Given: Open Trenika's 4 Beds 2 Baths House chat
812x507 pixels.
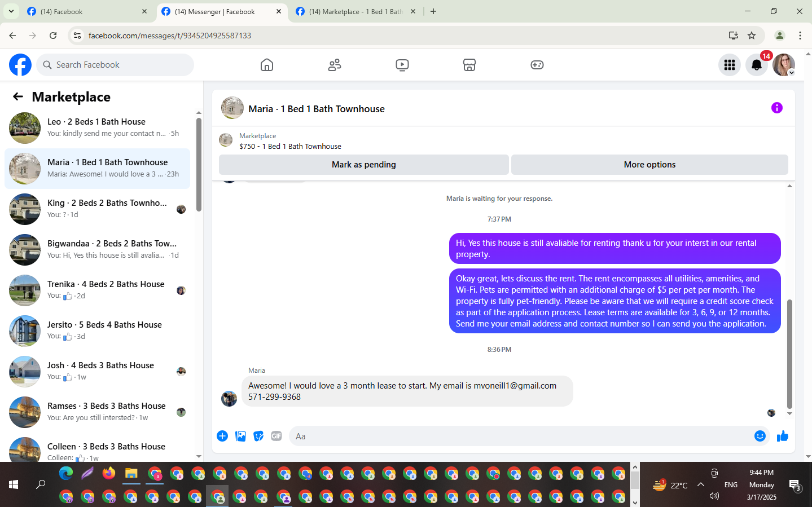Looking at the screenshot, I should [x=97, y=290].
